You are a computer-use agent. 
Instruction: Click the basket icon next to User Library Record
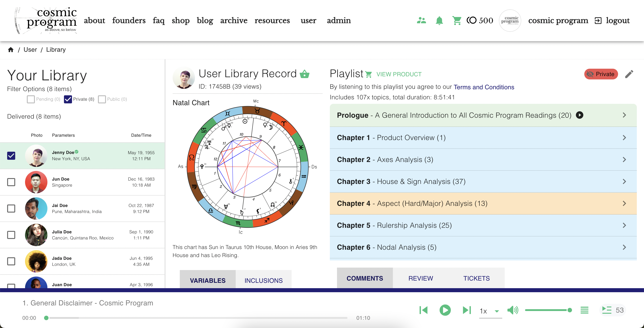(x=305, y=74)
